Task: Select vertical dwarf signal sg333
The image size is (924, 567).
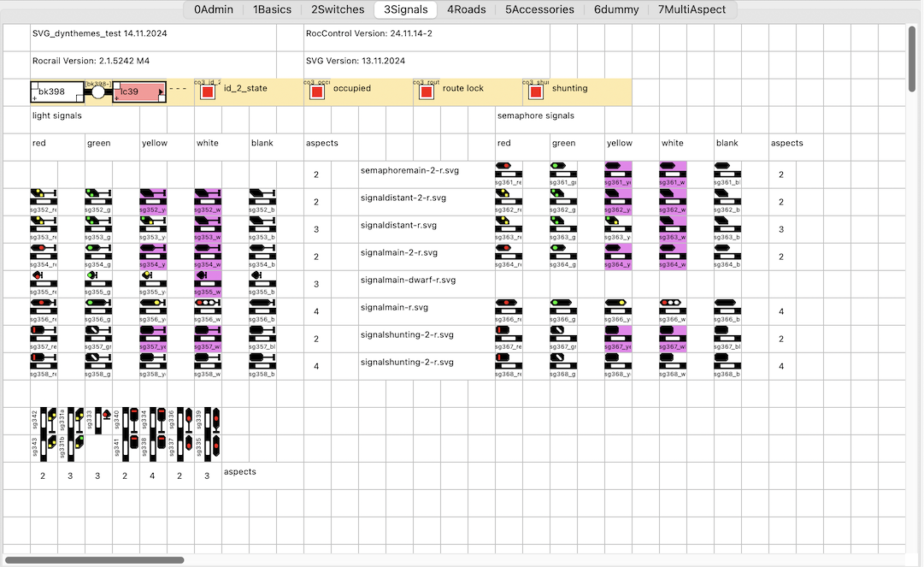Action: point(98,421)
